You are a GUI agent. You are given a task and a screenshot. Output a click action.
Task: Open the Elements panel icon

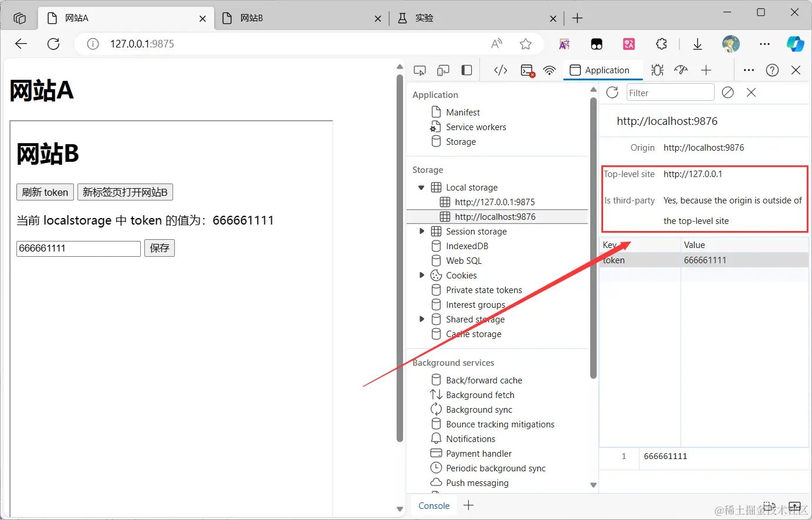point(500,70)
